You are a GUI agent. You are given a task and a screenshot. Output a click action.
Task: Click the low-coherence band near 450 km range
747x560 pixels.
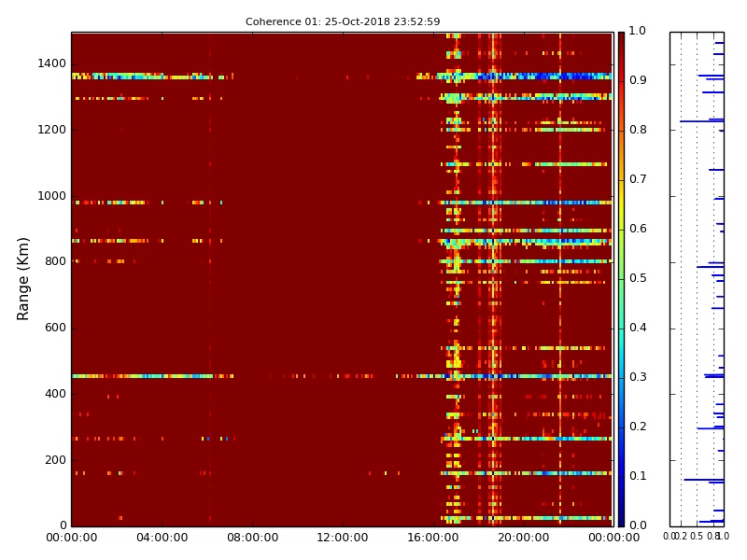tap(342, 376)
